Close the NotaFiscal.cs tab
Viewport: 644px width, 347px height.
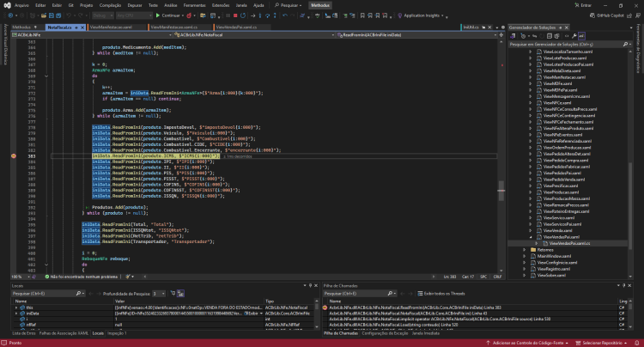pos(82,27)
